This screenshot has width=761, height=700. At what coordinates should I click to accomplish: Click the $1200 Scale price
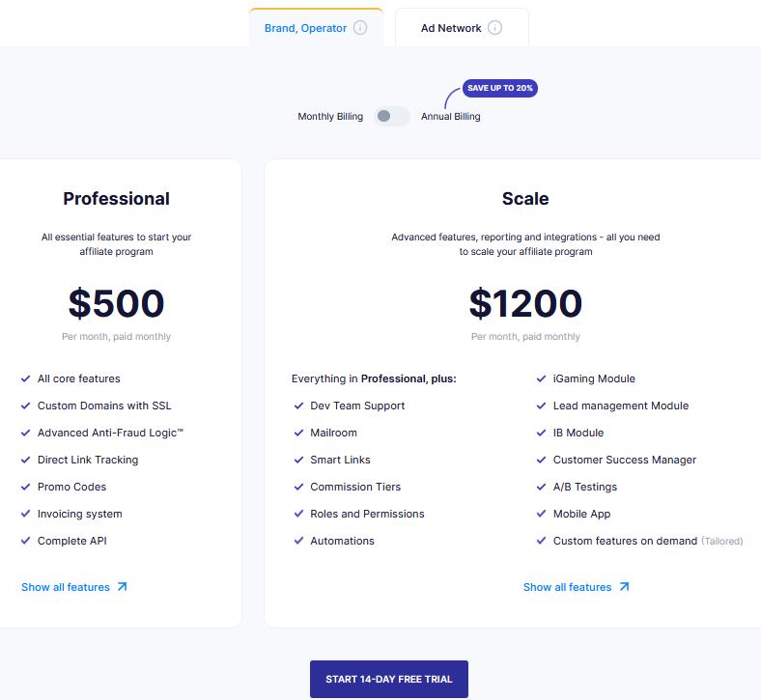pyautogui.click(x=525, y=303)
